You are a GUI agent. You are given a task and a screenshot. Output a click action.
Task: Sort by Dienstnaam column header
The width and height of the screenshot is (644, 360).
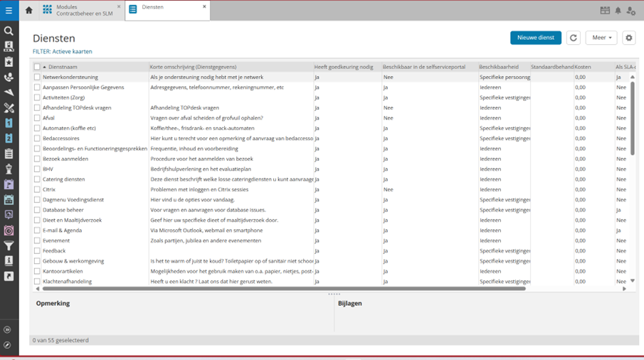pyautogui.click(x=63, y=67)
